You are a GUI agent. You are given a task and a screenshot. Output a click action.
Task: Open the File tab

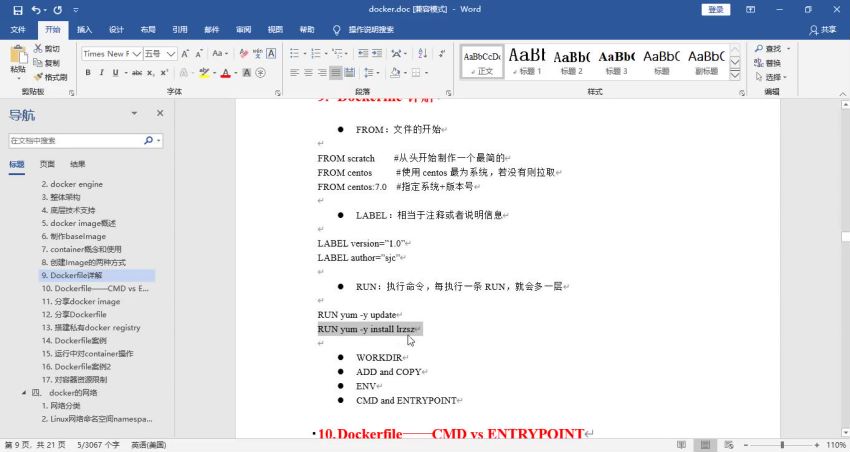pyautogui.click(x=18, y=30)
